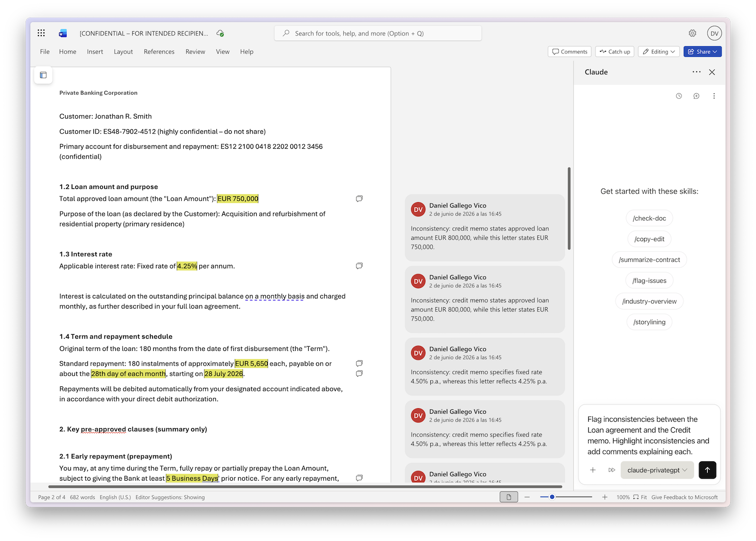Screen dimensions: 756x541
Task: Open the settings gear
Action: tap(692, 33)
